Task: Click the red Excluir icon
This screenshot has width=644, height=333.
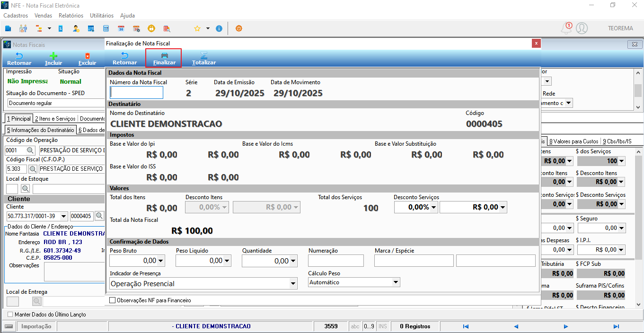Action: point(87,56)
